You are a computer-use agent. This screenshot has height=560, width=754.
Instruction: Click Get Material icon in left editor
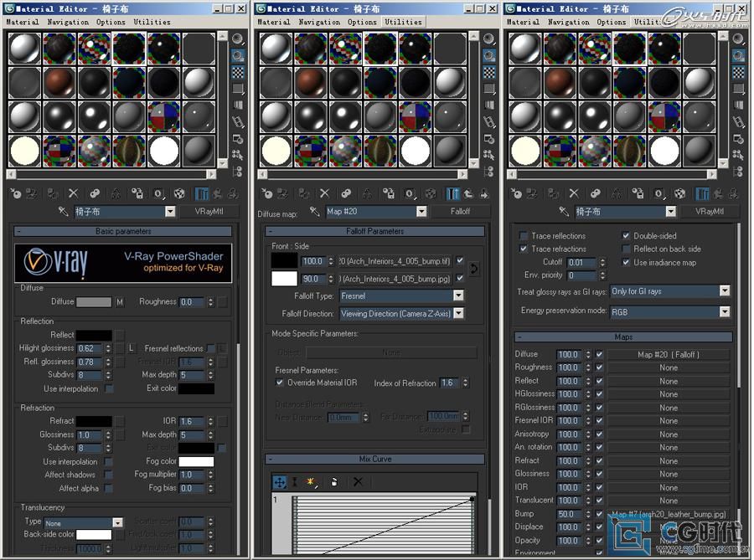(16, 193)
